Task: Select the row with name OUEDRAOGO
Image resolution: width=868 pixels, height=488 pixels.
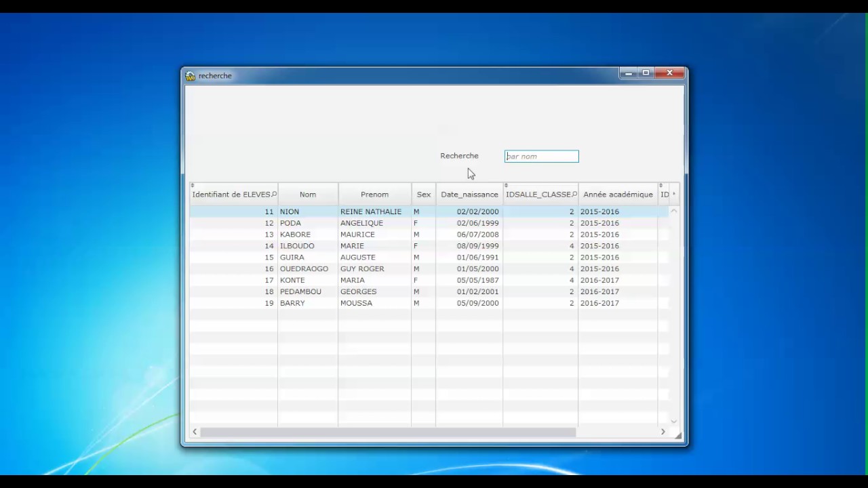Action: click(x=429, y=269)
